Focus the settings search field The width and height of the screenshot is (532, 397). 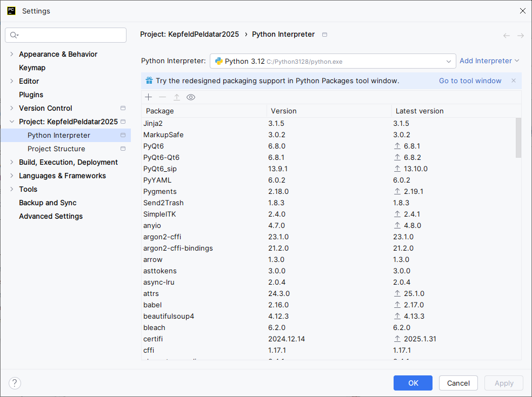click(x=66, y=35)
